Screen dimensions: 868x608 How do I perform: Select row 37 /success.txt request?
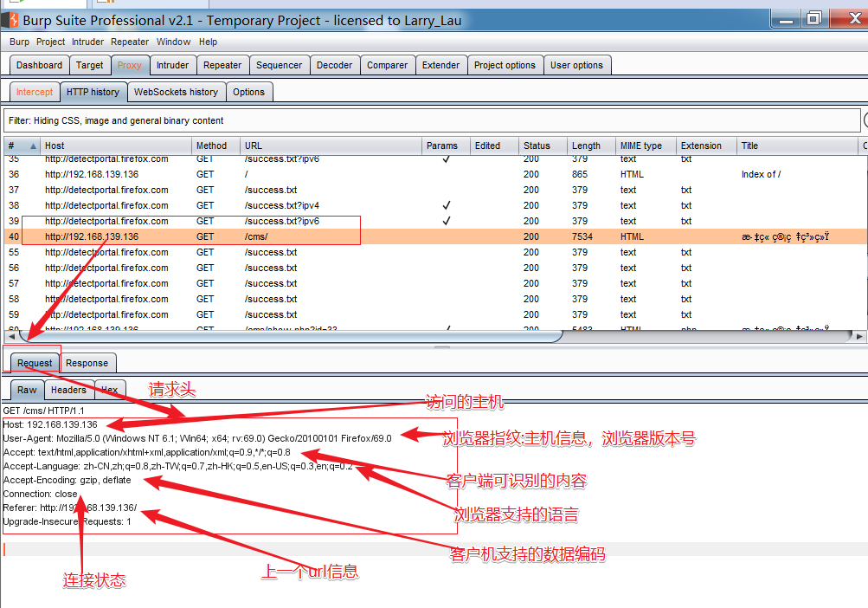[435, 190]
